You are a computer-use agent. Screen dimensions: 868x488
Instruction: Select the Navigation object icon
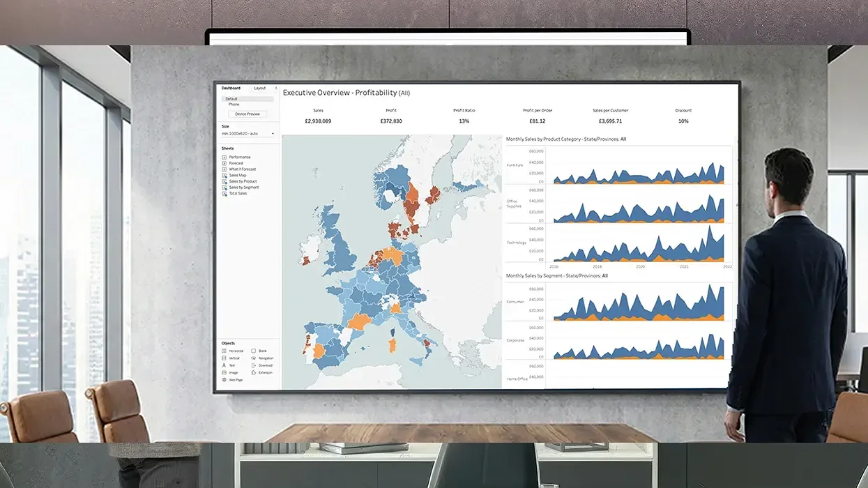point(254,358)
